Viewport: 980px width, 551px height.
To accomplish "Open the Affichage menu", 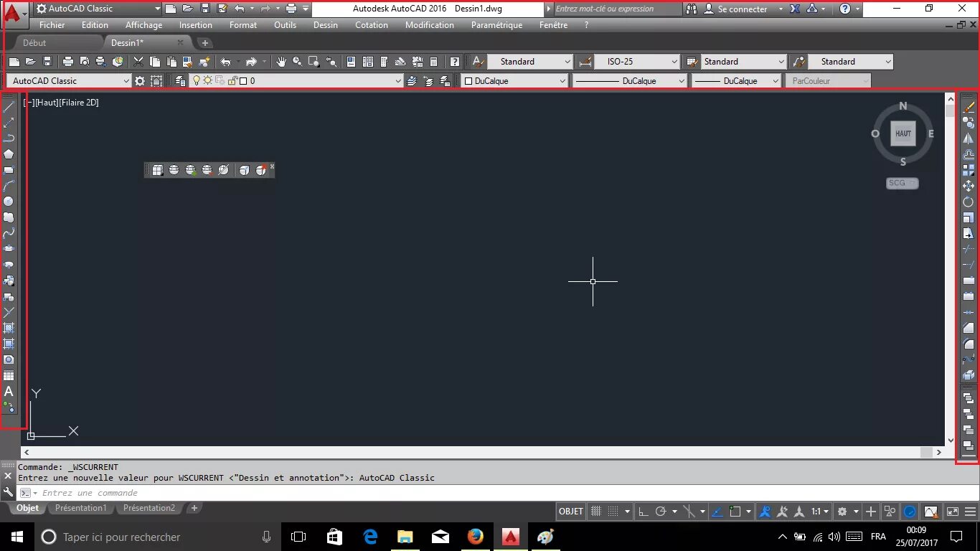I will (143, 25).
